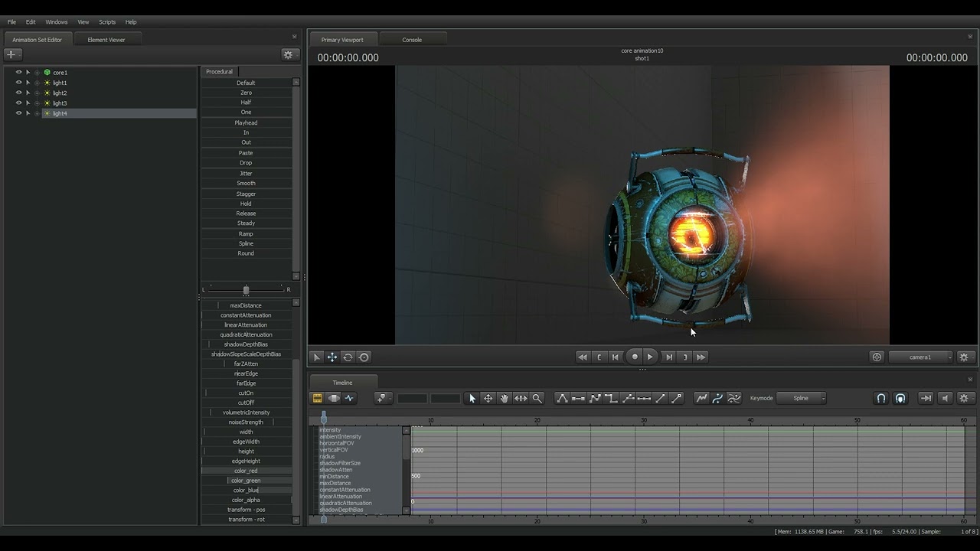Open the File menu
This screenshot has height=551, width=980.
tap(11, 22)
